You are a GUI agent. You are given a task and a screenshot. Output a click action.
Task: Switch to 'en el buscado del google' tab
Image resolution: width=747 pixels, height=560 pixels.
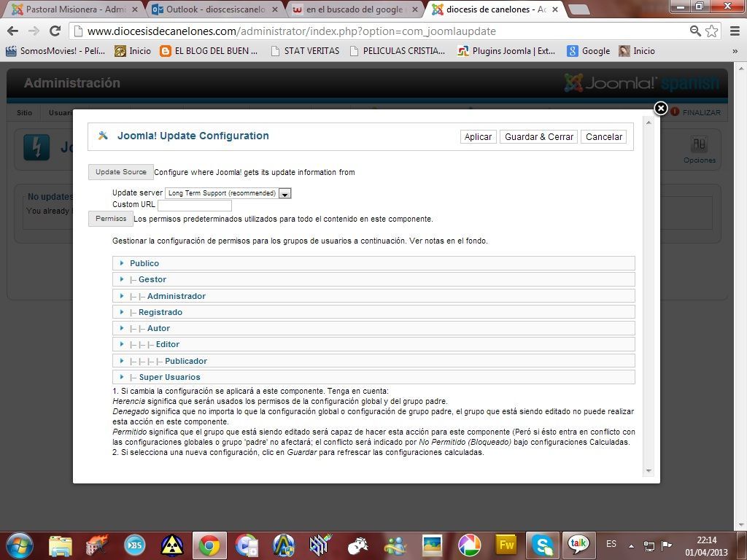[x=355, y=9]
